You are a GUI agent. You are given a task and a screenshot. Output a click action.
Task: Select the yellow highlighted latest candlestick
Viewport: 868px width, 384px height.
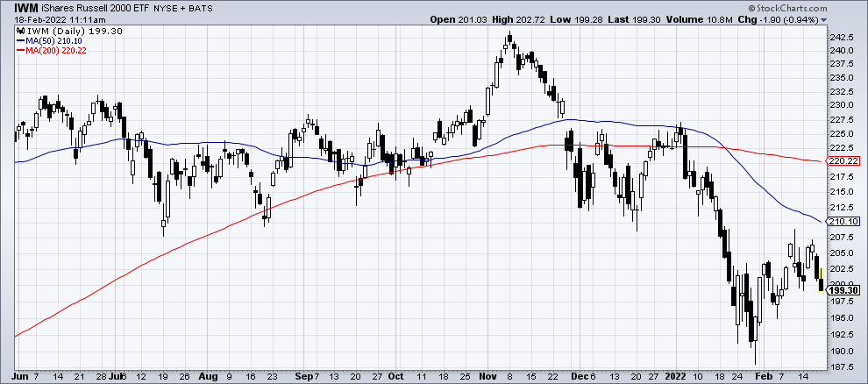(822, 279)
